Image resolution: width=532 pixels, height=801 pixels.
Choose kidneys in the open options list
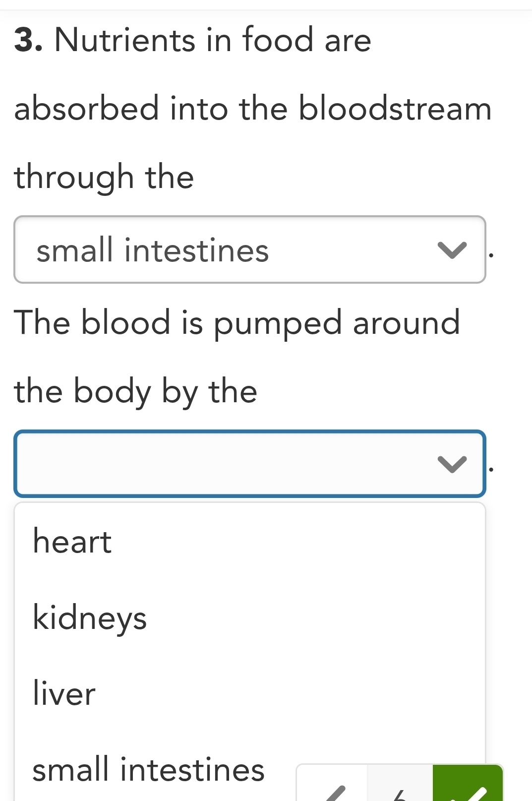[90, 618]
